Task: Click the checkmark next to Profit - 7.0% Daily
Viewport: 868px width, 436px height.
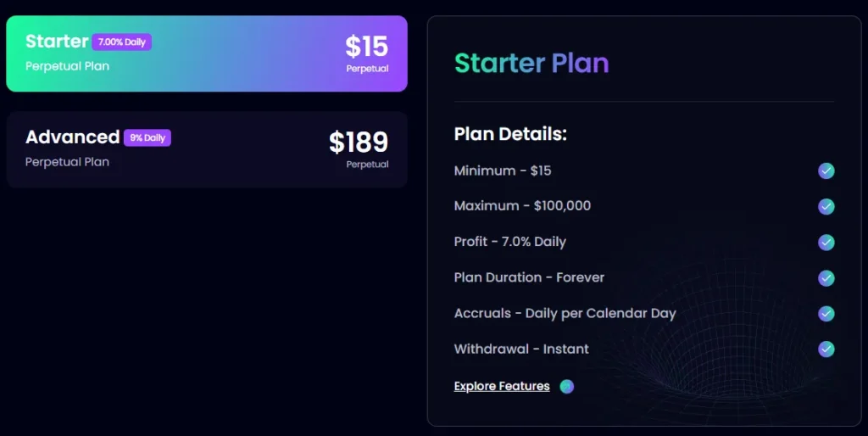Action: (x=826, y=243)
